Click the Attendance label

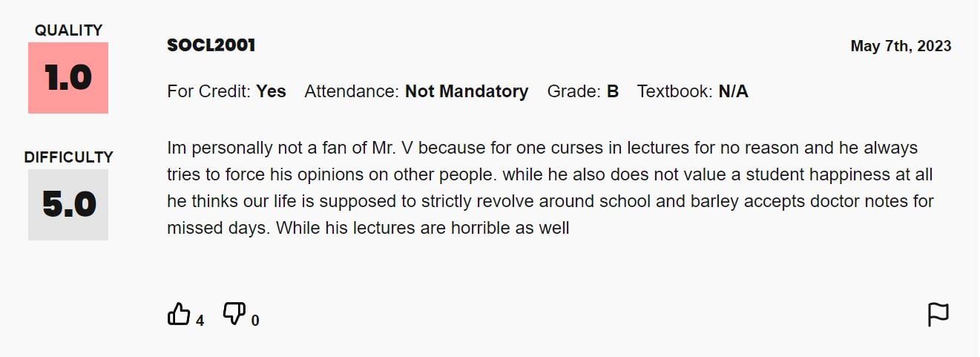352,91
